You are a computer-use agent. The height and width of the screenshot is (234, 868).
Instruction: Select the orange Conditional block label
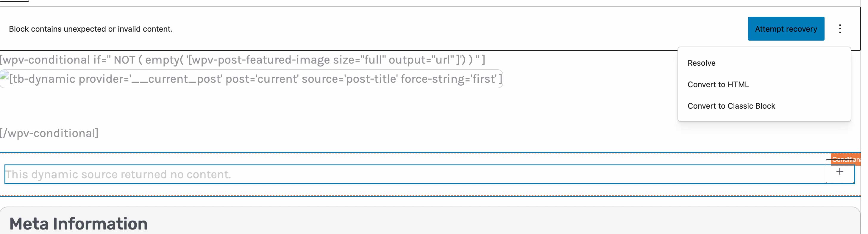click(846, 159)
